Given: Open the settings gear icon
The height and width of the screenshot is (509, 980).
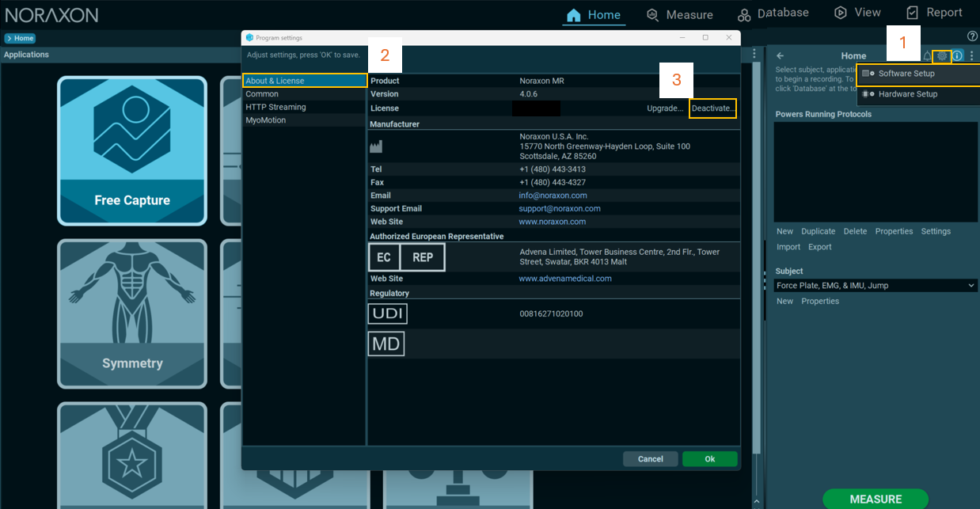Looking at the screenshot, I should tap(942, 56).
